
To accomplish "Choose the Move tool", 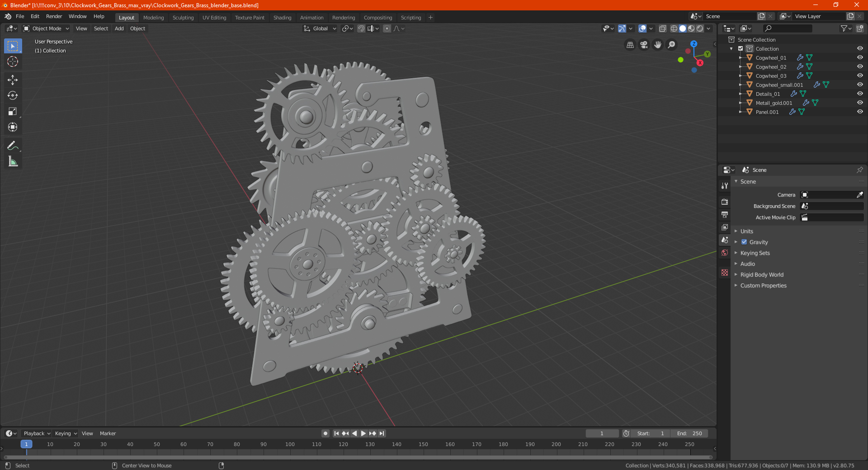I will click(13, 80).
